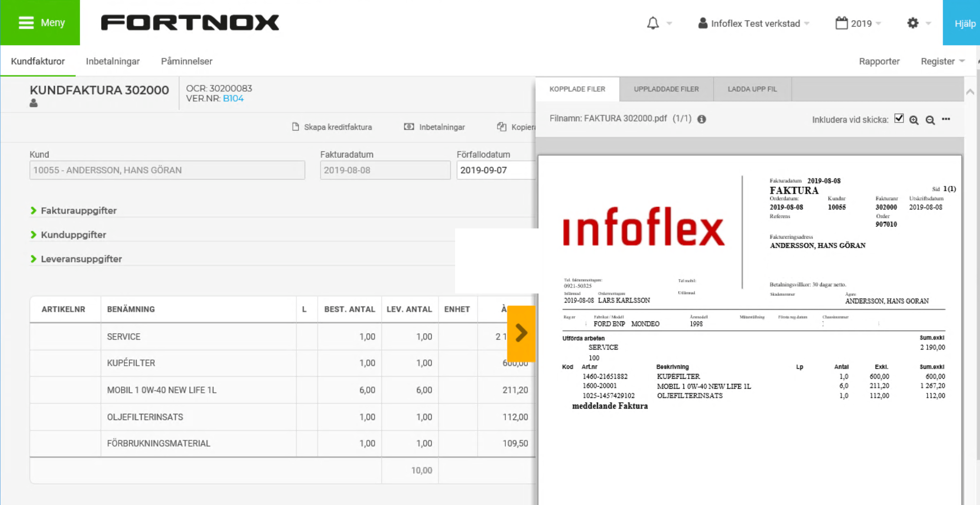Screen dimensions: 980x505
Task: Select the Kopplade filer tab
Action: click(x=577, y=89)
